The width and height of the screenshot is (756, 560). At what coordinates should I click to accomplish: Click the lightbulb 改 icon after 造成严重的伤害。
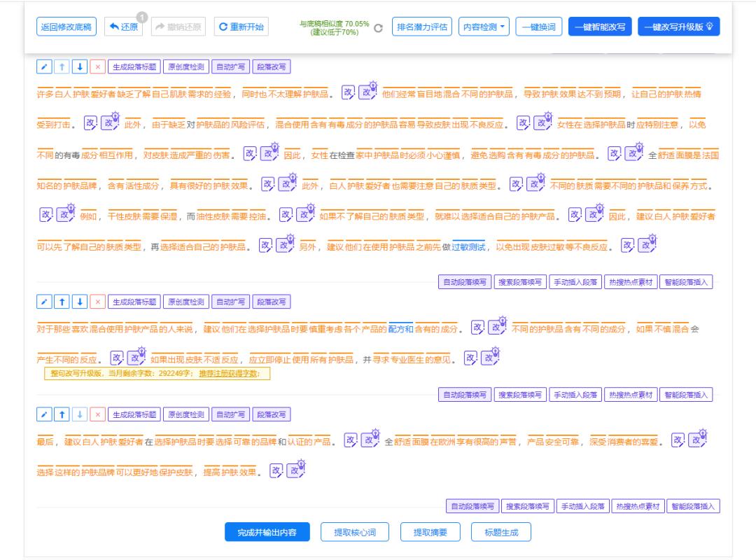[270, 151]
